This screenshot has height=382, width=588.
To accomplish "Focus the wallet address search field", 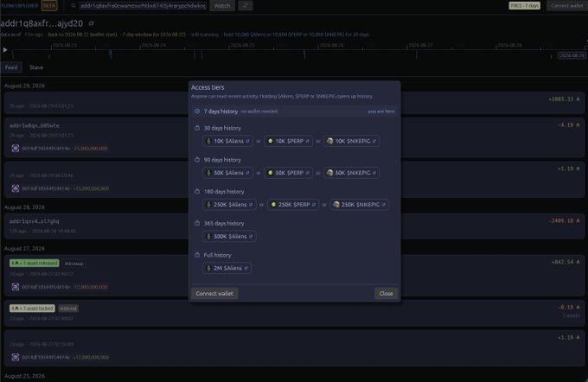I will (144, 6).
